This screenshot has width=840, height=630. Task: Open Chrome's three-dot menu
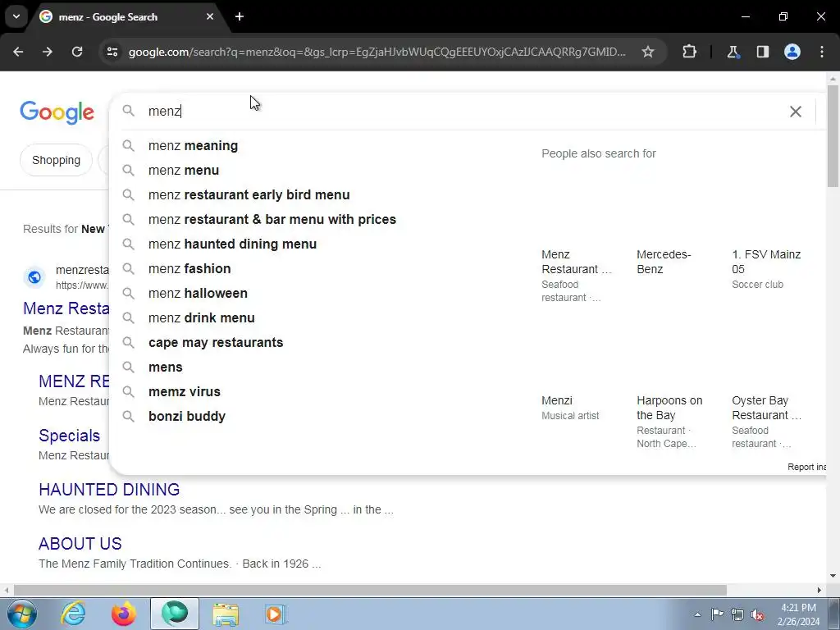(822, 52)
